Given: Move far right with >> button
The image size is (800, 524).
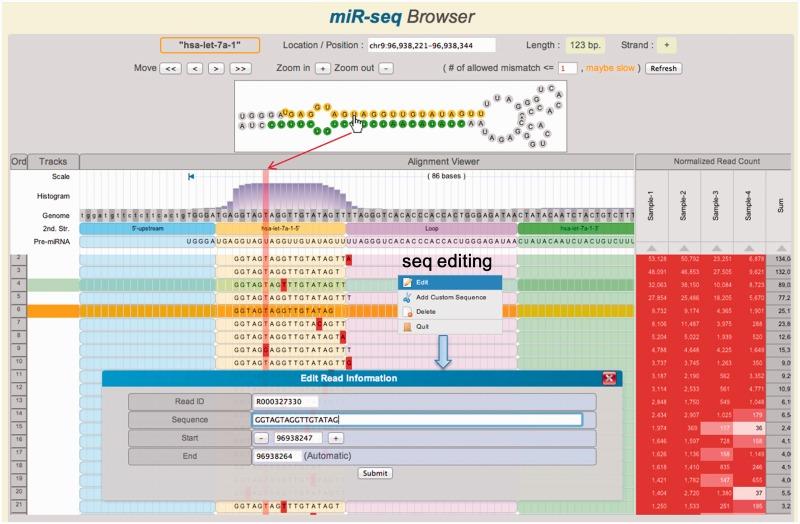Looking at the screenshot, I should (240, 68).
